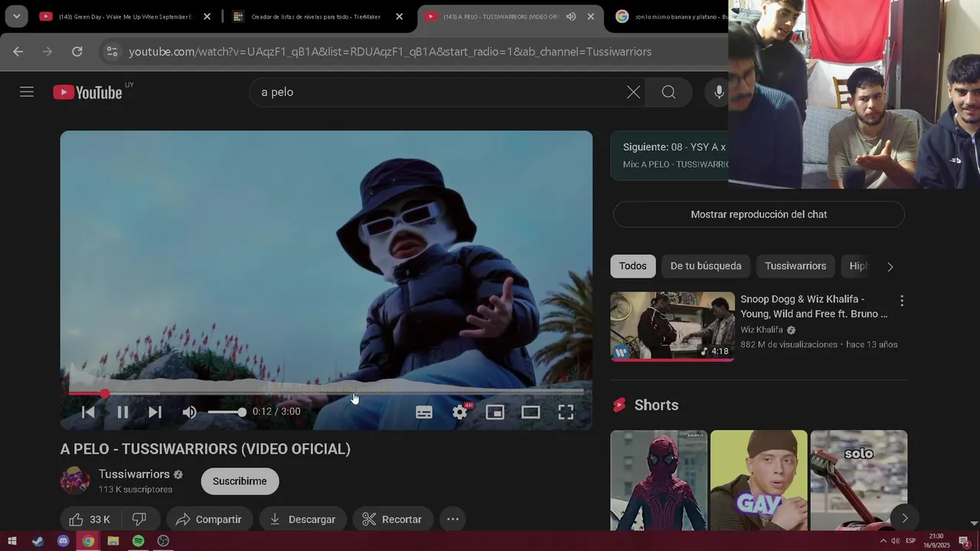Open the short captioned solo

point(858,481)
